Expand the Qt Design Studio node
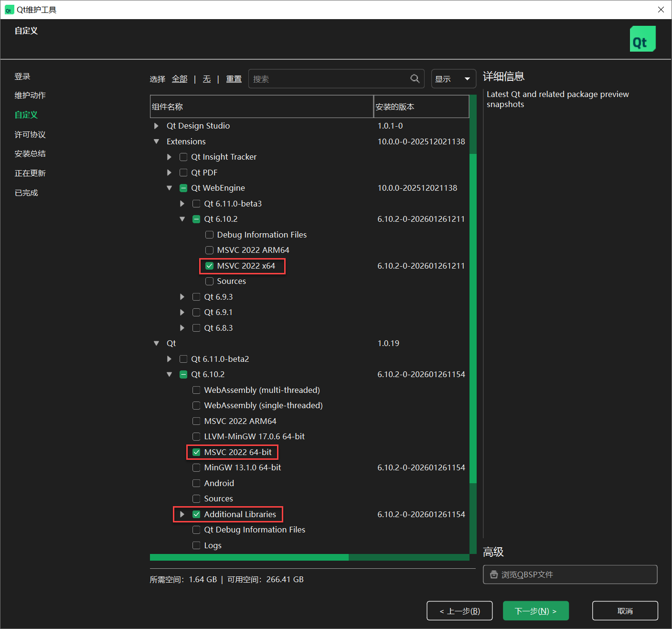The image size is (672, 629). coord(156,126)
